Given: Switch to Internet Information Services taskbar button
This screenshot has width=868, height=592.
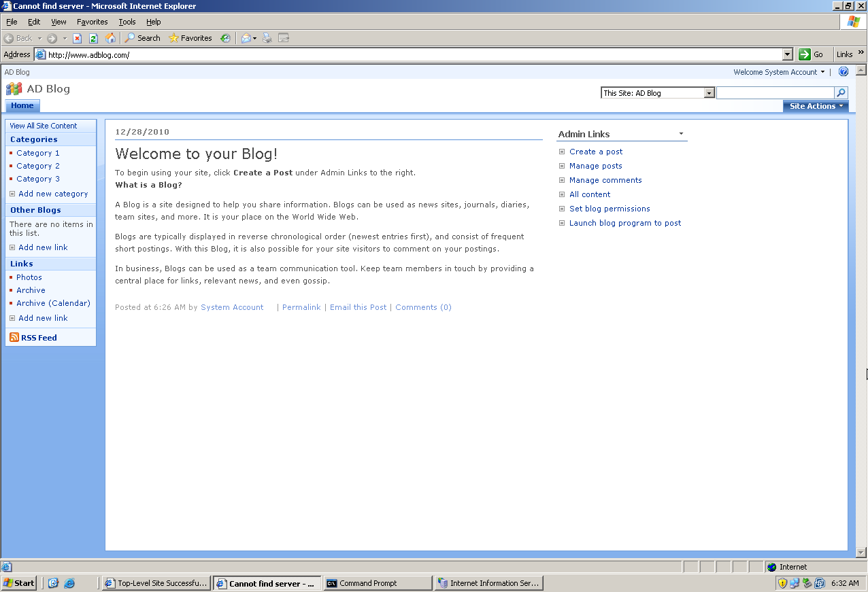Looking at the screenshot, I should (488, 583).
